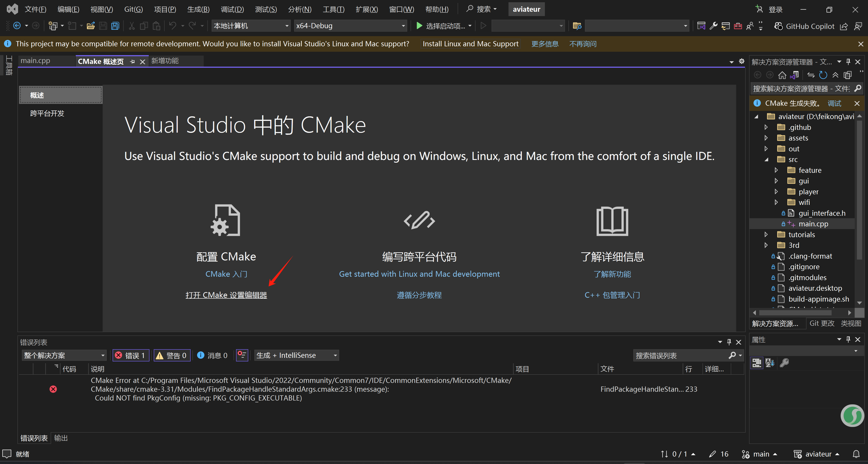Open the x64-Debug configuration dropdown
This screenshot has height=464, width=868.
(x=350, y=26)
